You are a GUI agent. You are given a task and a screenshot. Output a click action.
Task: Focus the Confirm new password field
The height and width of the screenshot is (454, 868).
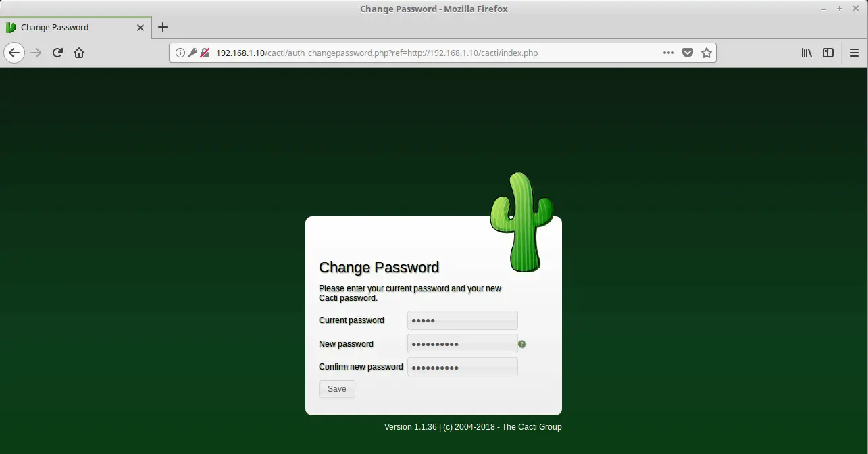[x=463, y=367]
